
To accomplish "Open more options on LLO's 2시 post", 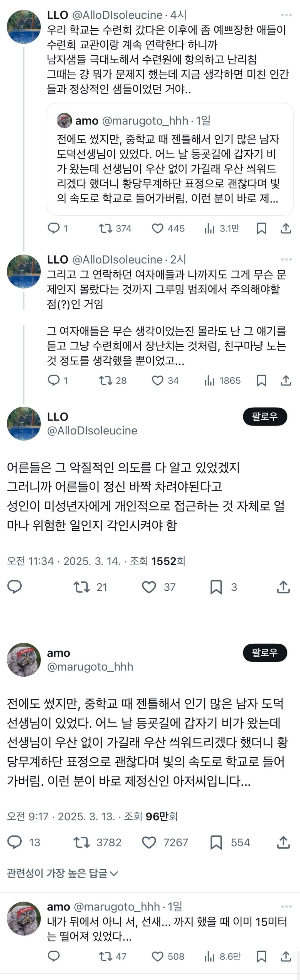I will coord(286,260).
